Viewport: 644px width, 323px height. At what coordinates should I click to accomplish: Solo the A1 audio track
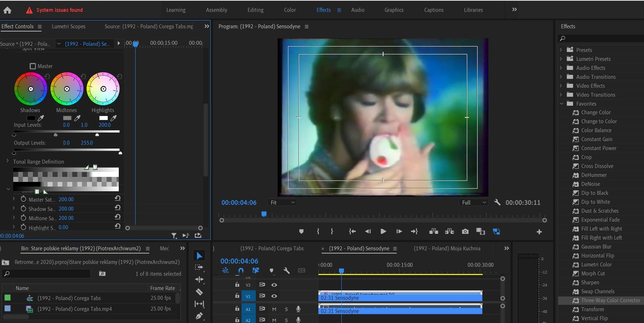286,309
